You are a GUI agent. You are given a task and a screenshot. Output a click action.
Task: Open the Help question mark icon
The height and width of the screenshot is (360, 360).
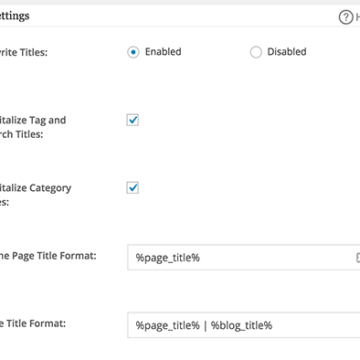[x=346, y=17]
